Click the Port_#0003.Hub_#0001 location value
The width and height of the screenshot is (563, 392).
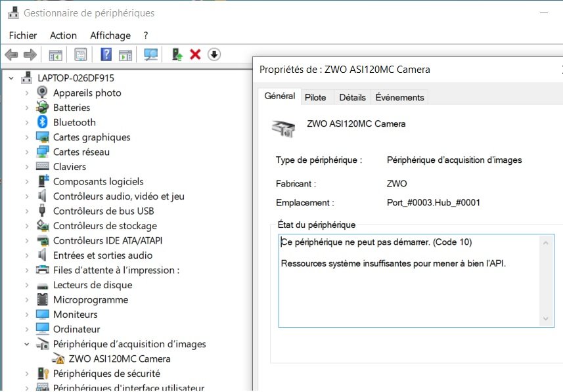(434, 202)
